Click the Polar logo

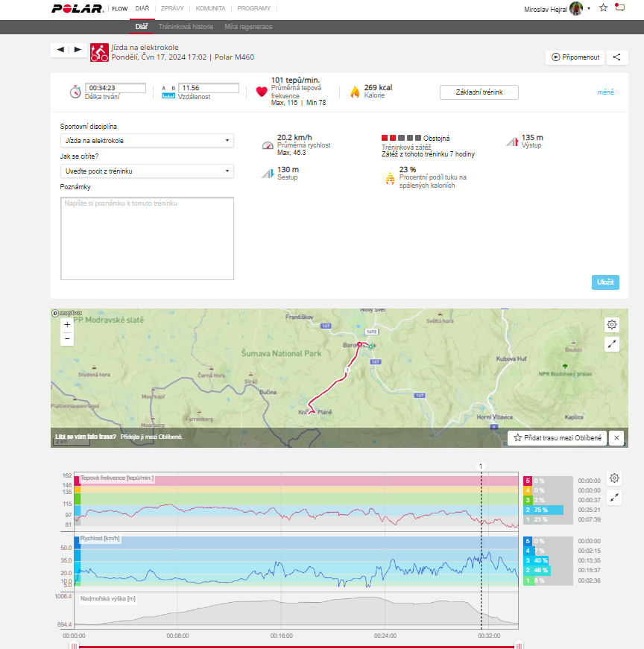(x=78, y=9)
